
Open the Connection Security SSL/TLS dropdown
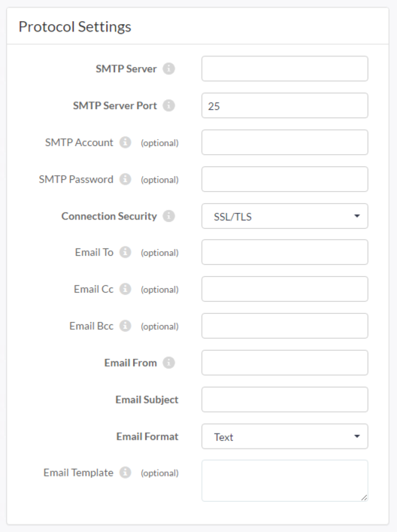click(x=285, y=216)
